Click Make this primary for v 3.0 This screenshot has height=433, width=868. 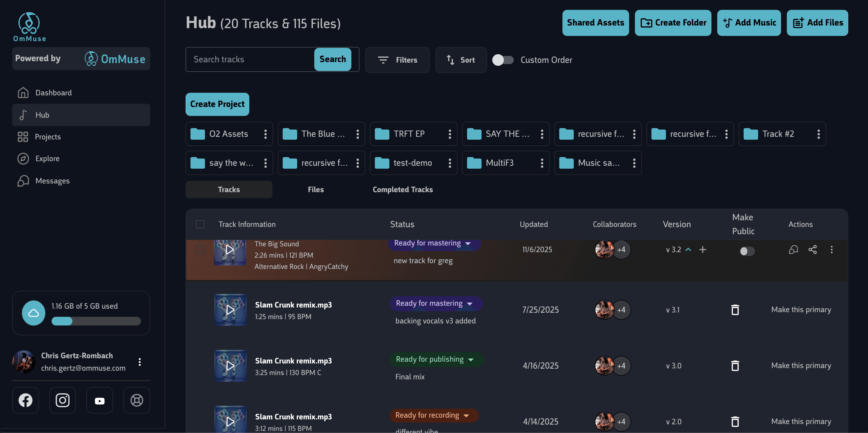click(801, 365)
